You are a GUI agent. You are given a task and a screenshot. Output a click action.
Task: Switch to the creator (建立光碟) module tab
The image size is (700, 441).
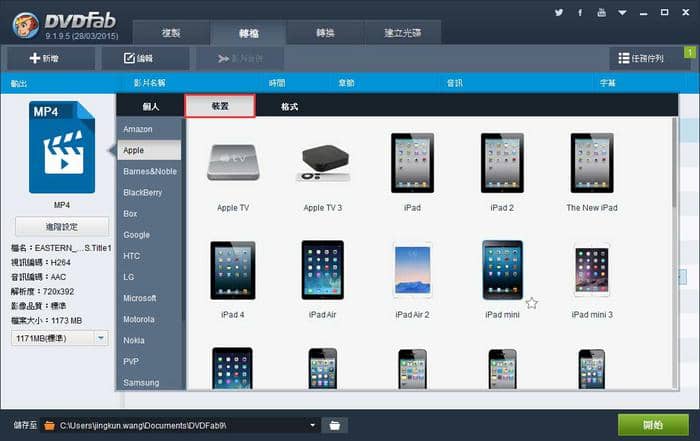403,33
